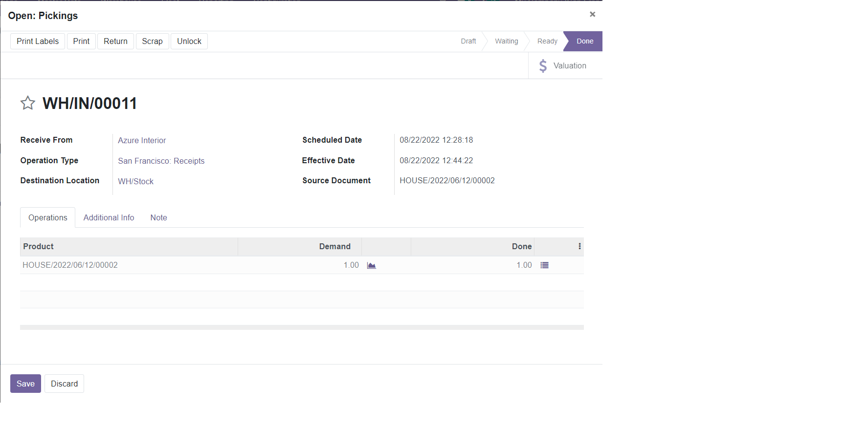Image resolution: width=868 pixels, height=429 pixels.
Task: Close the Pickings dialog
Action: pos(592,14)
